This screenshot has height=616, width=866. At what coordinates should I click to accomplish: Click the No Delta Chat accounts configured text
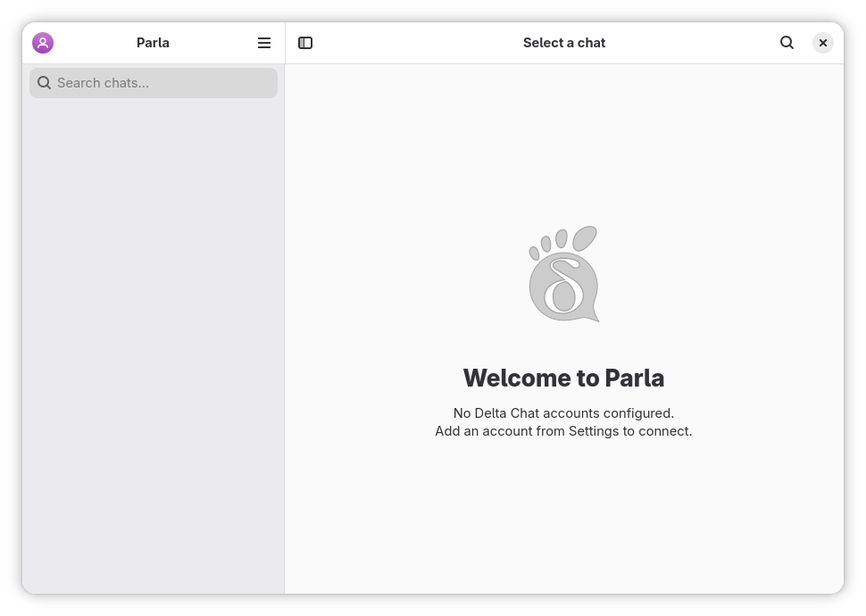pos(563,413)
